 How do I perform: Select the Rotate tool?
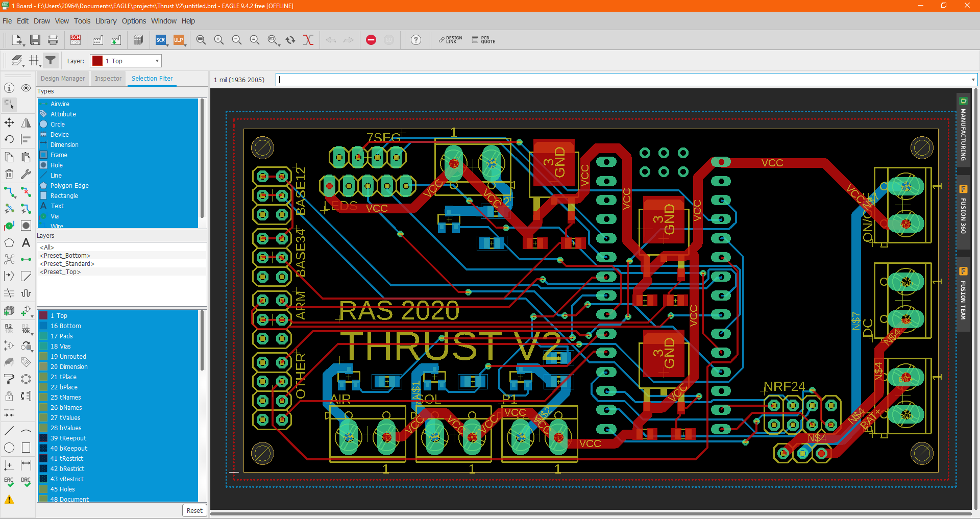click(9, 139)
